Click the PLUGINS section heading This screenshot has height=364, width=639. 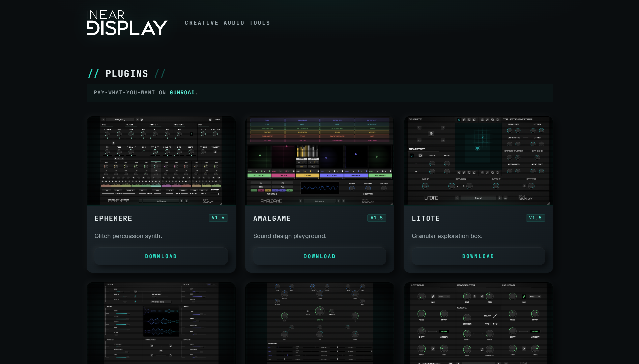click(x=127, y=74)
